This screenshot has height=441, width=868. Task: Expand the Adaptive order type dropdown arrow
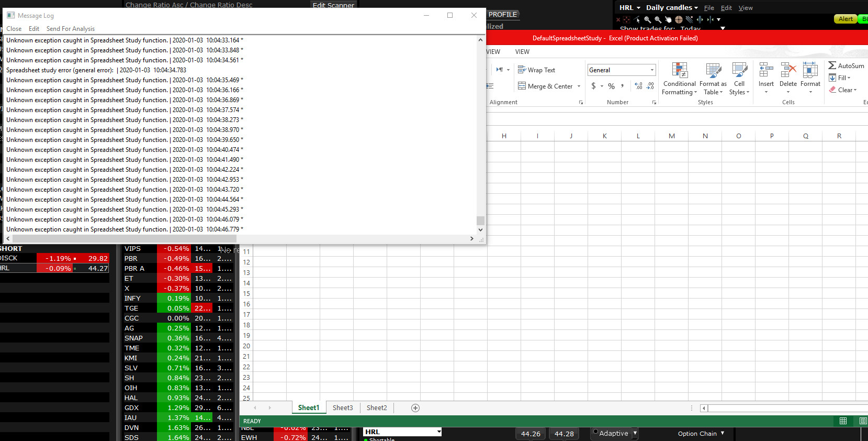pos(635,433)
